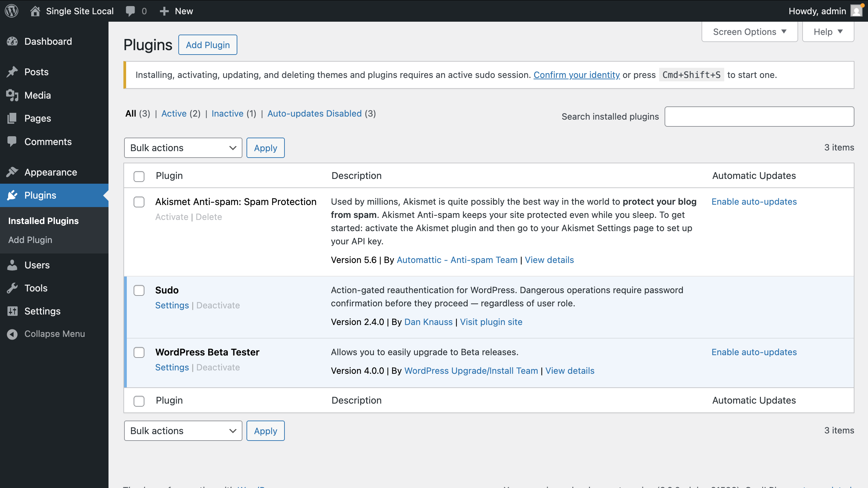Sort by Plugin column header
Viewport: 868px width, 488px height.
[169, 176]
